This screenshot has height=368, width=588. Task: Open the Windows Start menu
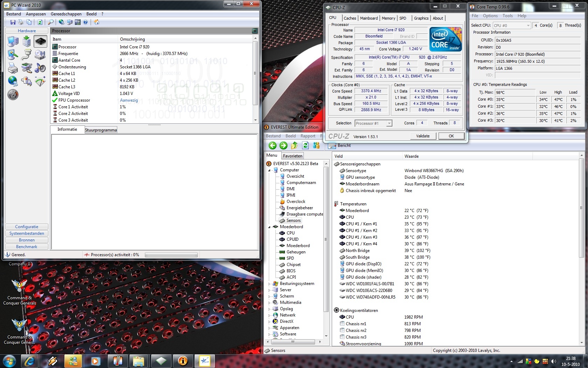(9, 361)
